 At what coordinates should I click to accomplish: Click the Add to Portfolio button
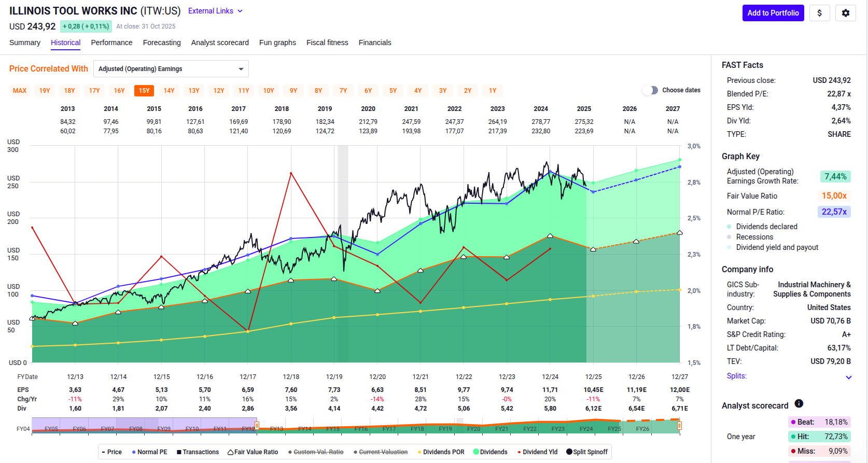[x=773, y=13]
